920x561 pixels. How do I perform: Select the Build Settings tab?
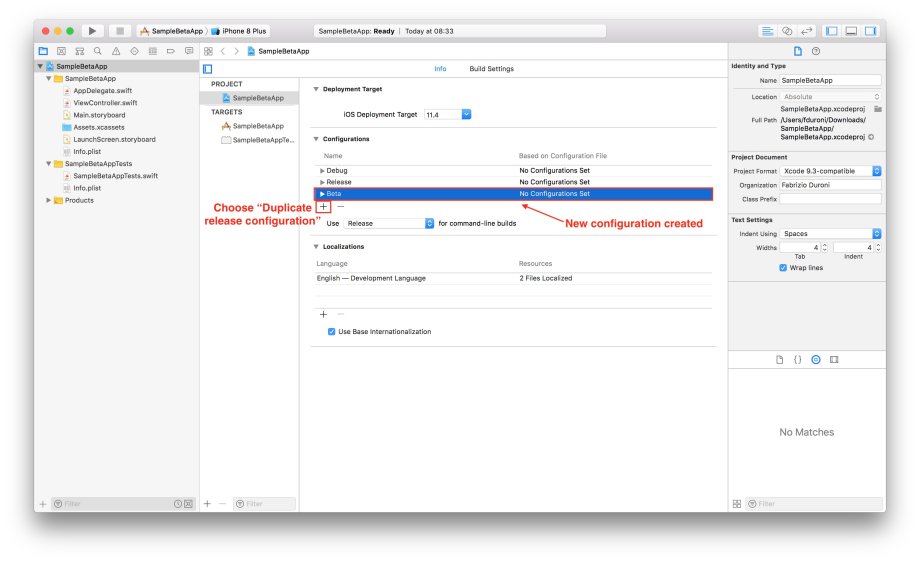[491, 69]
